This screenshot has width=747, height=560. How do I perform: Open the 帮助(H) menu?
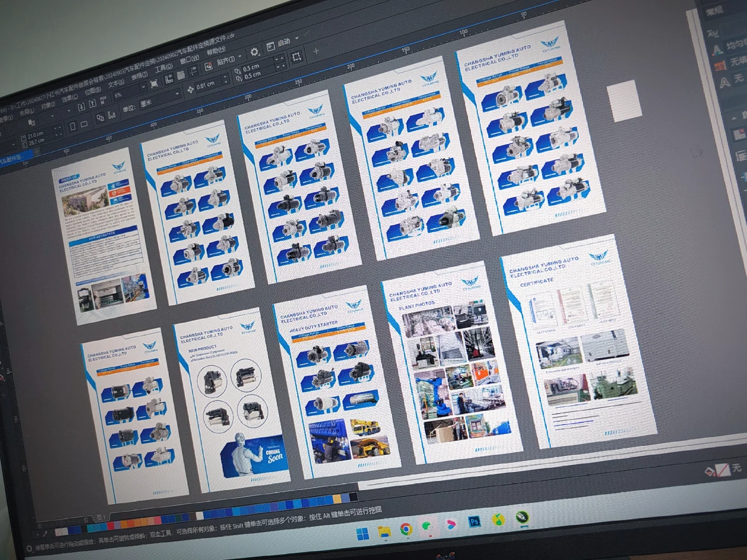[x=216, y=51]
